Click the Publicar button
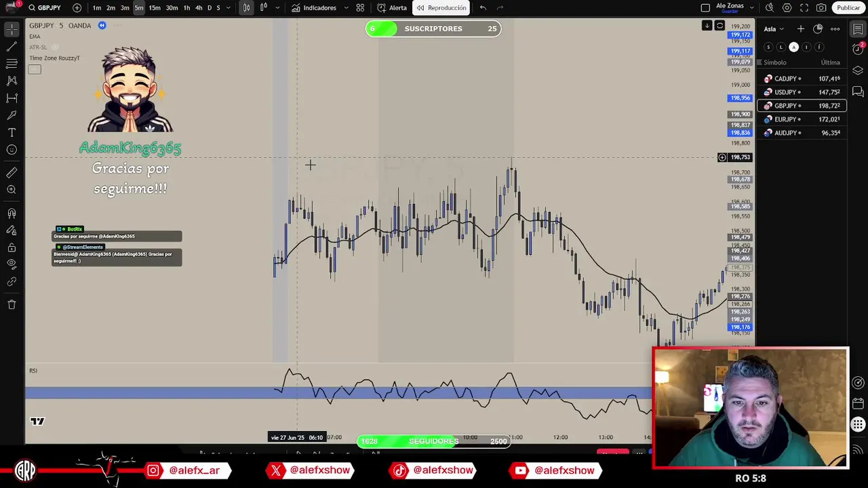 click(x=848, y=8)
